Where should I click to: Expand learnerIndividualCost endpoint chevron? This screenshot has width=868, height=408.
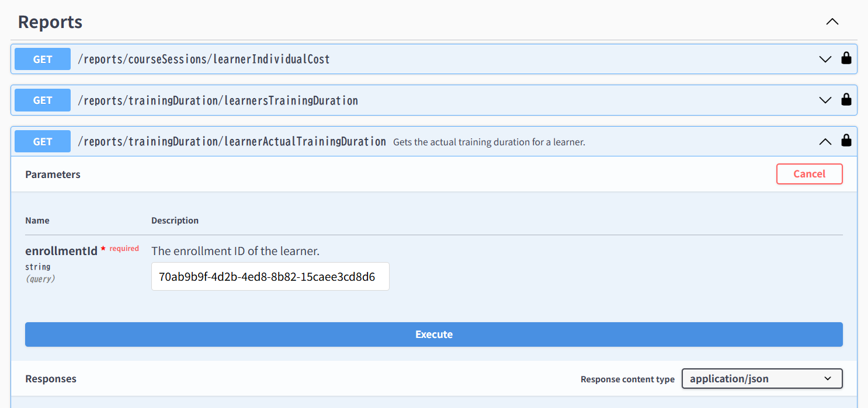(x=825, y=59)
